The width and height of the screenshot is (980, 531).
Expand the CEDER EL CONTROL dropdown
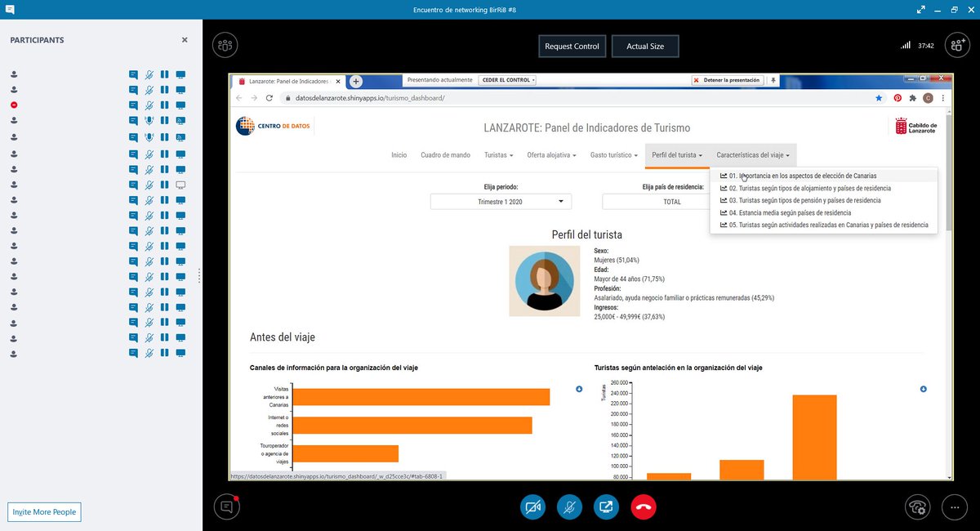tap(508, 80)
